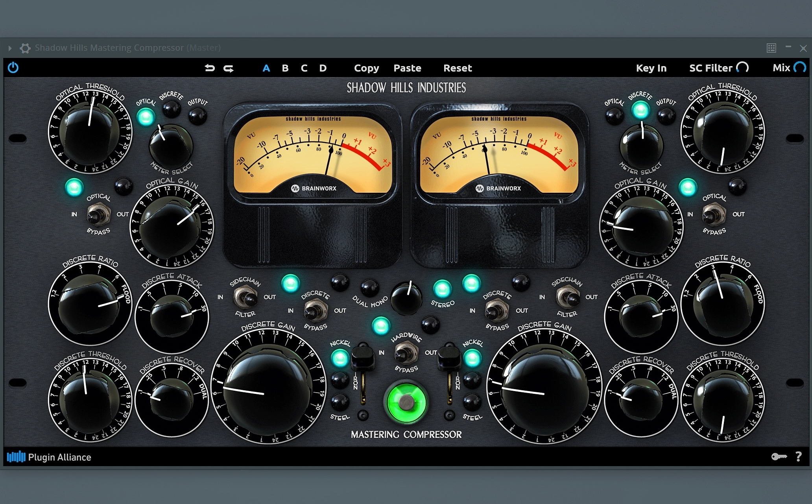Expand the title bar arrow menu
812x504 pixels.
tap(10, 48)
